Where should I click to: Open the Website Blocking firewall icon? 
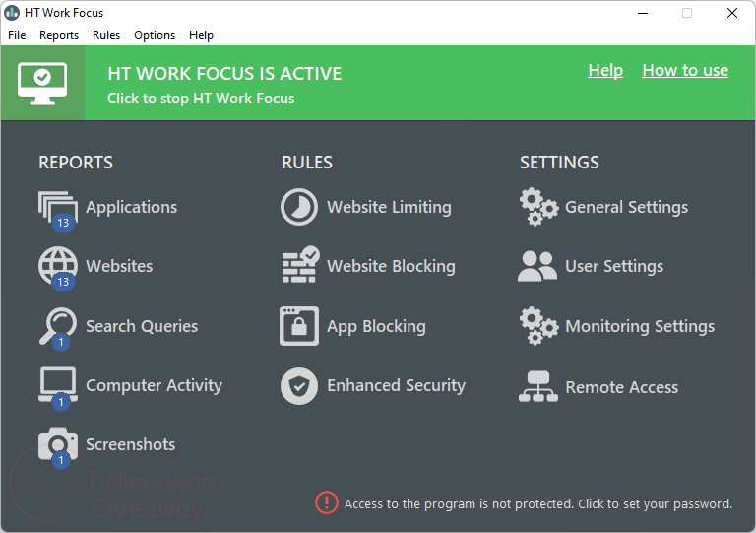point(299,266)
